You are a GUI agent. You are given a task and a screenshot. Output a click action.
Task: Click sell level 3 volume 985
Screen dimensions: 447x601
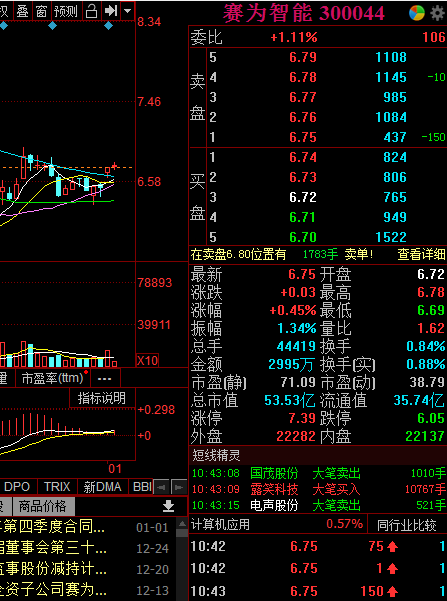tap(394, 97)
